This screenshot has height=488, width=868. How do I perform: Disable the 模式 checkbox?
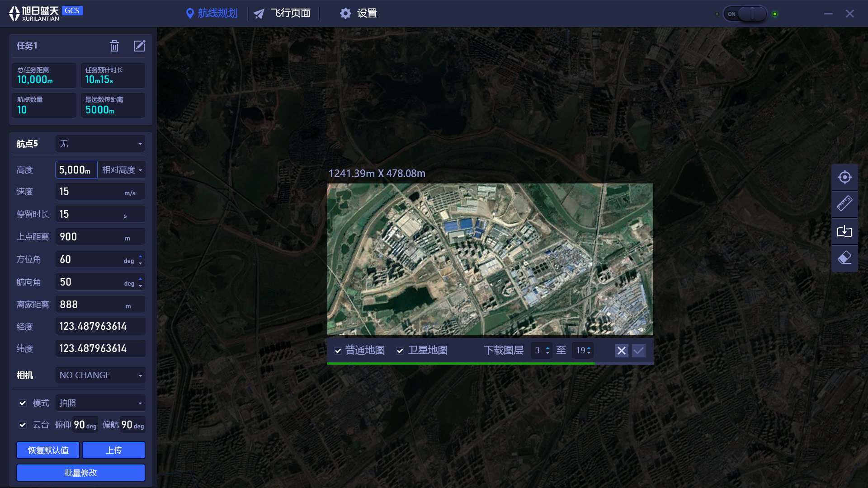pos(23,403)
